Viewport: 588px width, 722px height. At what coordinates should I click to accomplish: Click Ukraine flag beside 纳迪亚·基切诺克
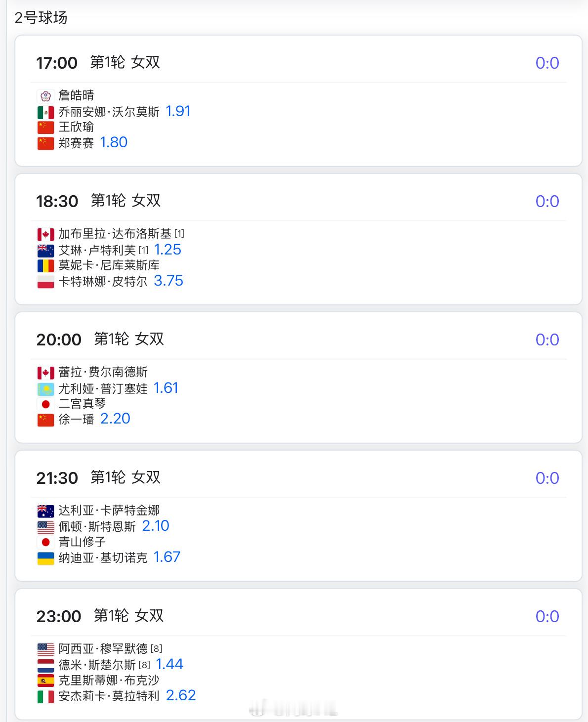coord(45,558)
